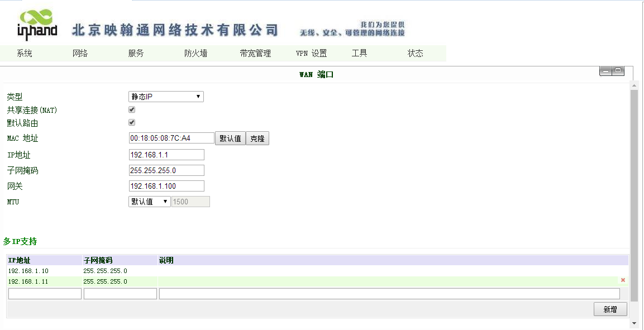The image size is (644, 330).
Task: Open the VPN 设置 menu
Action: pos(311,54)
